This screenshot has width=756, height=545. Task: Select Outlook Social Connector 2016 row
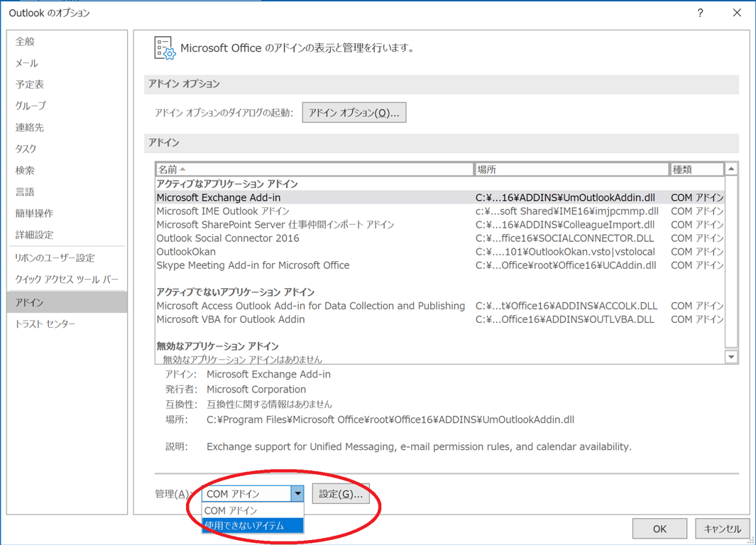point(439,238)
